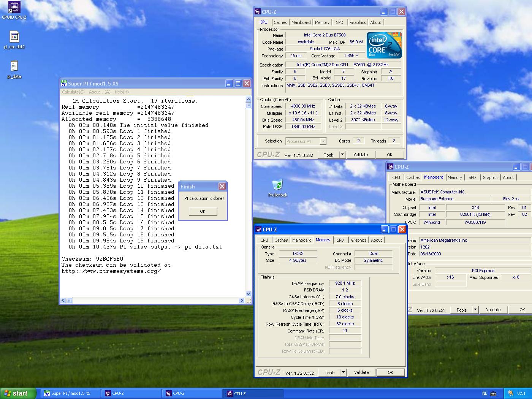Click Validate in Mainboard CPU-Z window

coord(493,310)
